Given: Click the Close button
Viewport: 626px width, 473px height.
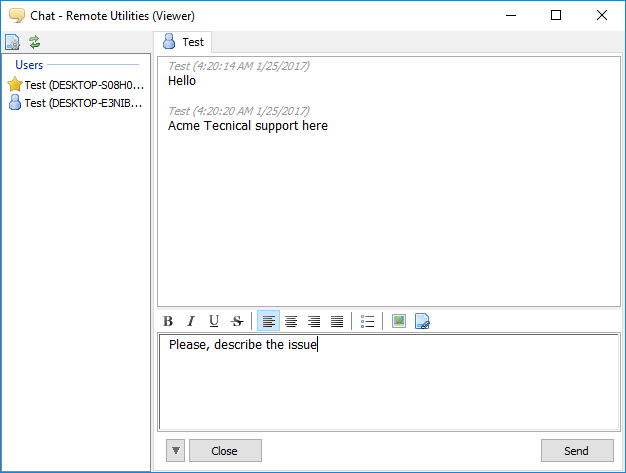Looking at the screenshot, I should click(x=225, y=451).
